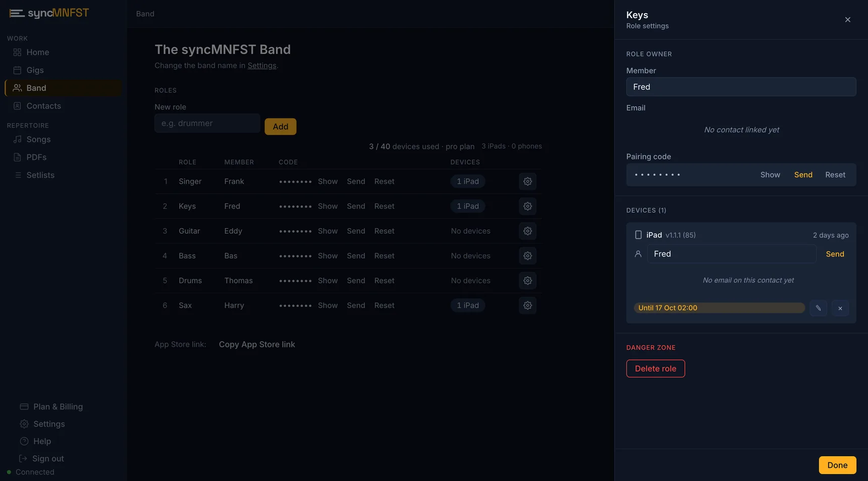868x481 pixels.
Task: Select Band in the sidebar
Action: point(63,88)
